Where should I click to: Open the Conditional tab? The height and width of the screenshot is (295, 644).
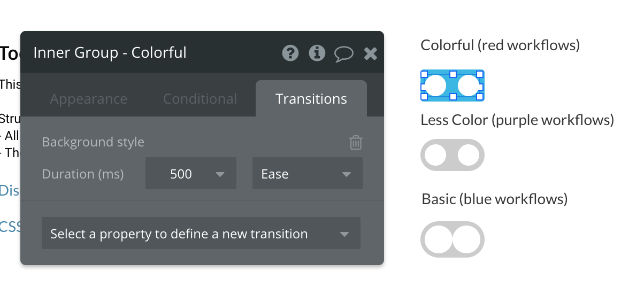[x=200, y=99]
